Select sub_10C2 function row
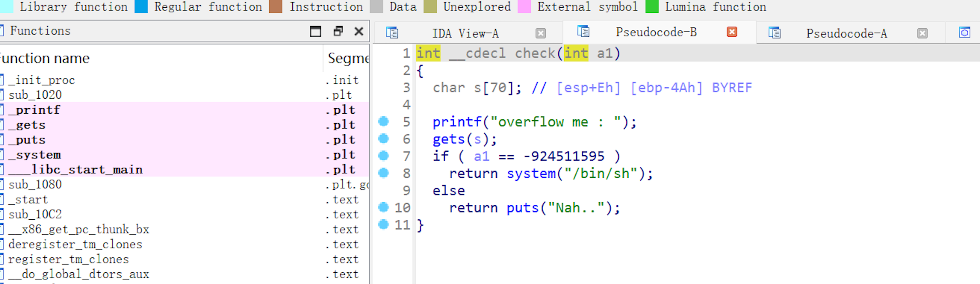This screenshot has width=980, height=284. (185, 215)
